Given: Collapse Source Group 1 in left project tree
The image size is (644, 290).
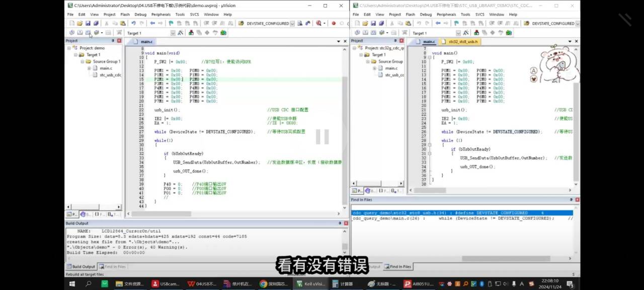Looking at the screenshot, I should [82, 61].
